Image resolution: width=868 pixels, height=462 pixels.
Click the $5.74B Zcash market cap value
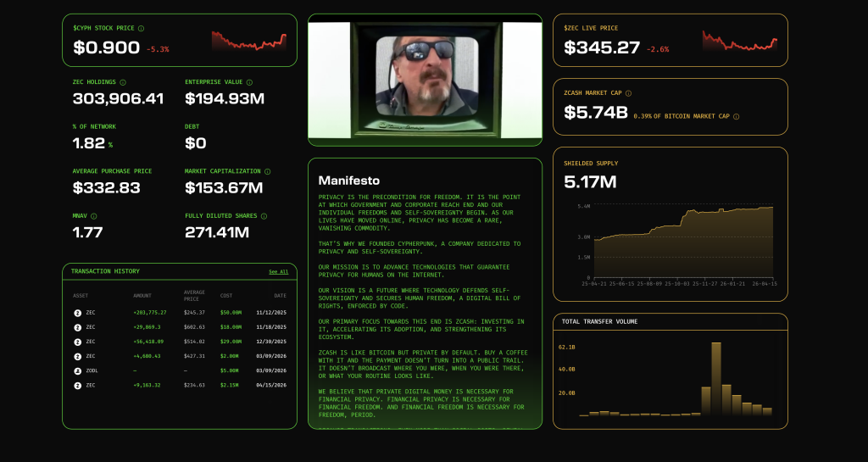(x=596, y=113)
